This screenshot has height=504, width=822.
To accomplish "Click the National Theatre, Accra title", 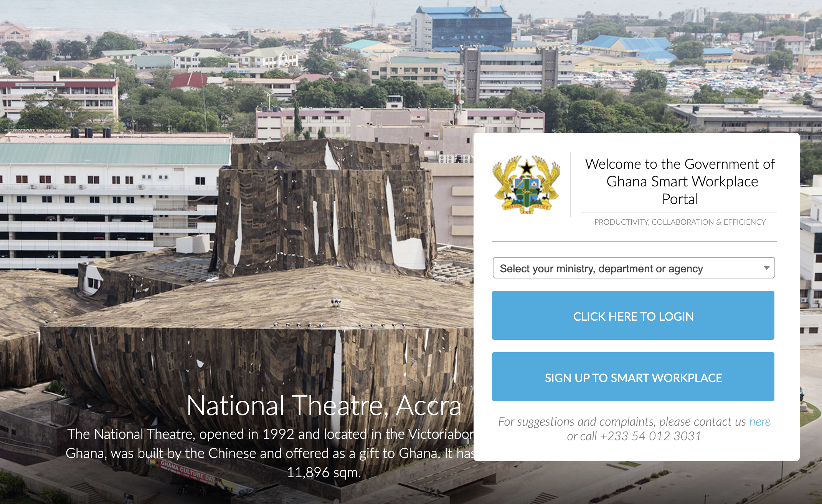I will tap(324, 405).
